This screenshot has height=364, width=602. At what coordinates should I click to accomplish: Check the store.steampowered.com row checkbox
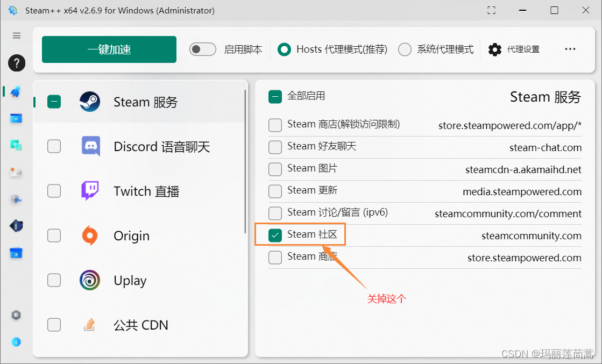point(275,258)
